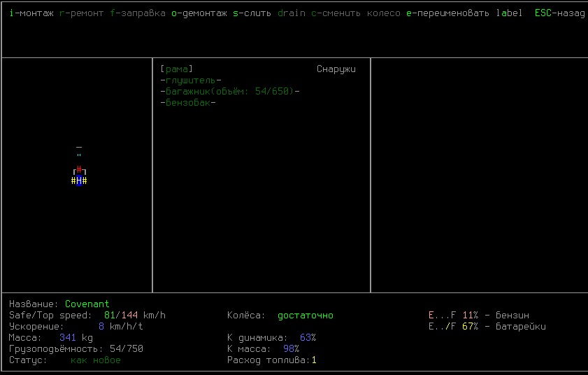Click ESC-назад to go back

pyautogui.click(x=559, y=13)
